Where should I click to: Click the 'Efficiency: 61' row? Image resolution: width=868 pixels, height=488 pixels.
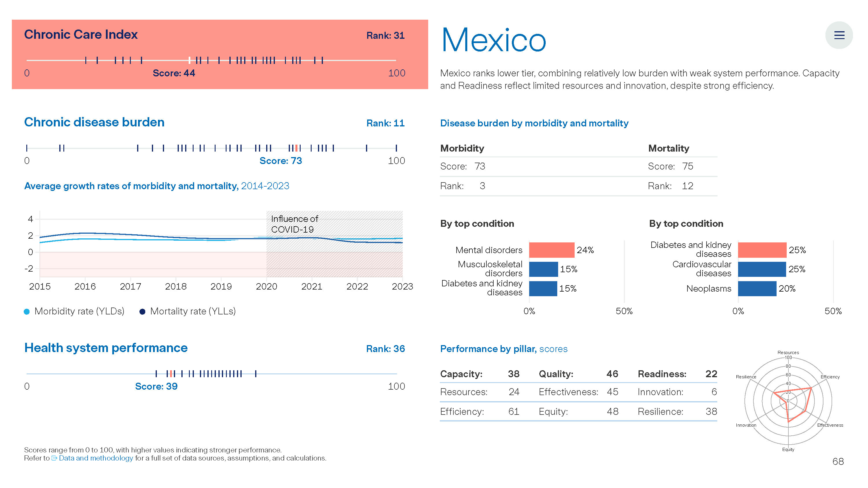click(479, 412)
